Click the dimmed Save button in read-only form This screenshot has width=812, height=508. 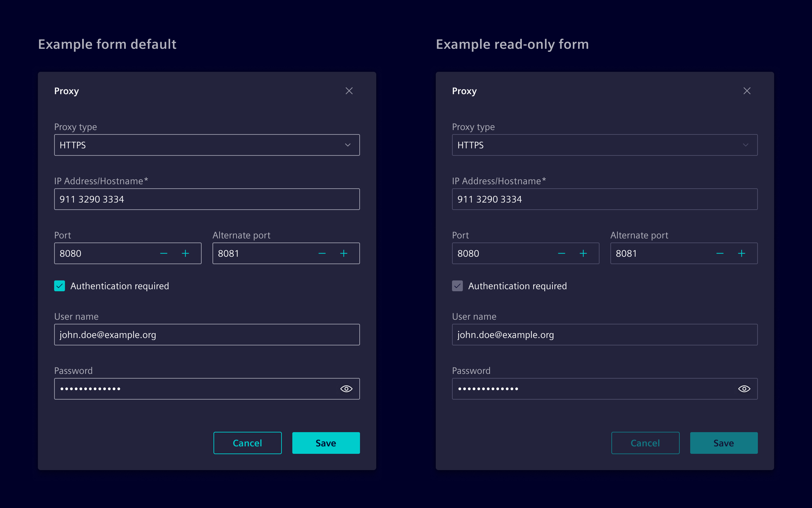(x=724, y=443)
